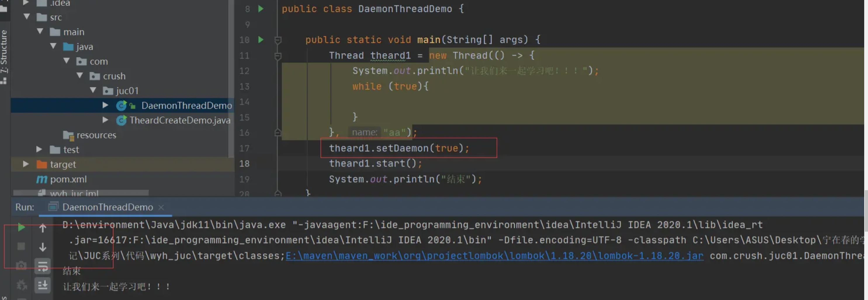The image size is (868, 300).
Task: Rerun DaemonThreadDemo with the green run button
Action: 21,228
